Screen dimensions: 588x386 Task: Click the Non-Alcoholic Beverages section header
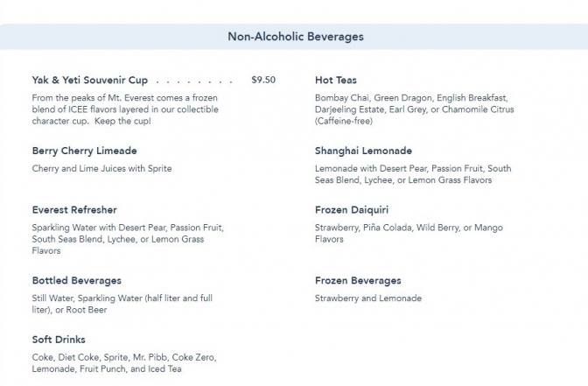pos(296,37)
